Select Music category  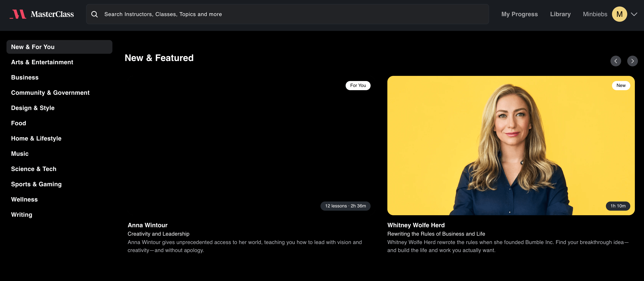[20, 154]
